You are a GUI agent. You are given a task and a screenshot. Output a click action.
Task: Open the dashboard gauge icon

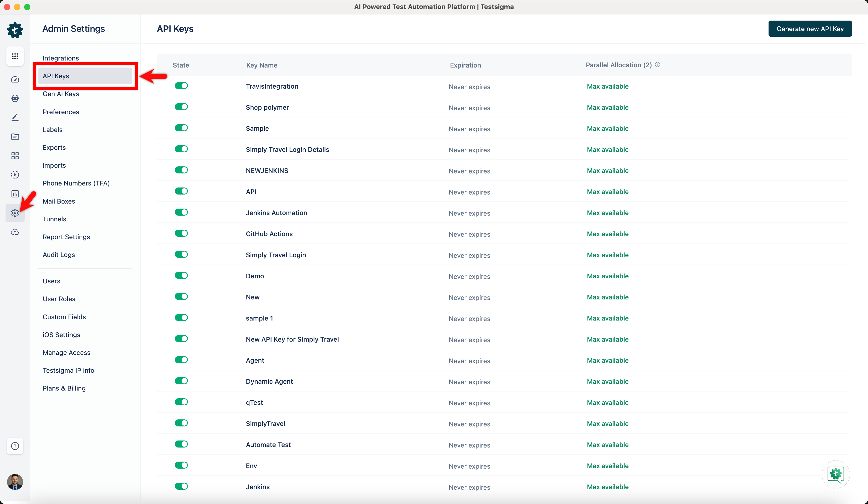(x=15, y=80)
